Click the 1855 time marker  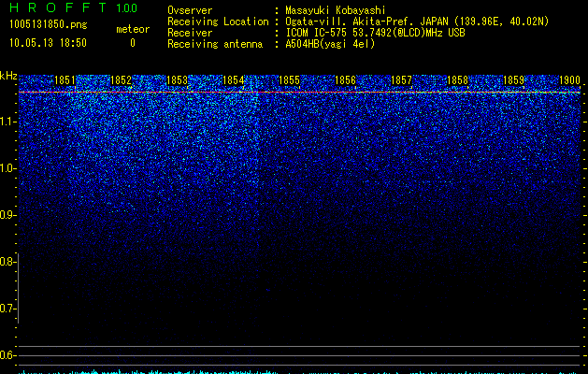(x=289, y=80)
